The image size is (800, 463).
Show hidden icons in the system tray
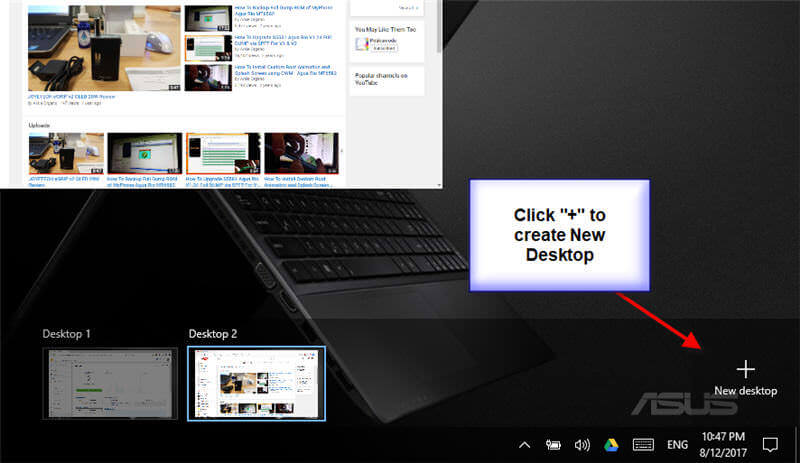tap(524, 445)
